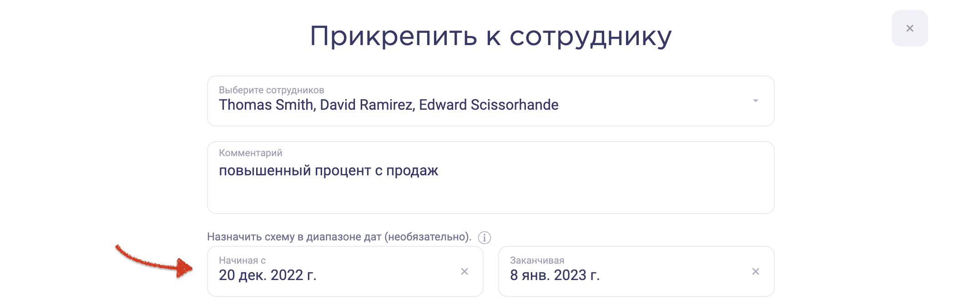Click the info icon beside date range hint

(485, 238)
